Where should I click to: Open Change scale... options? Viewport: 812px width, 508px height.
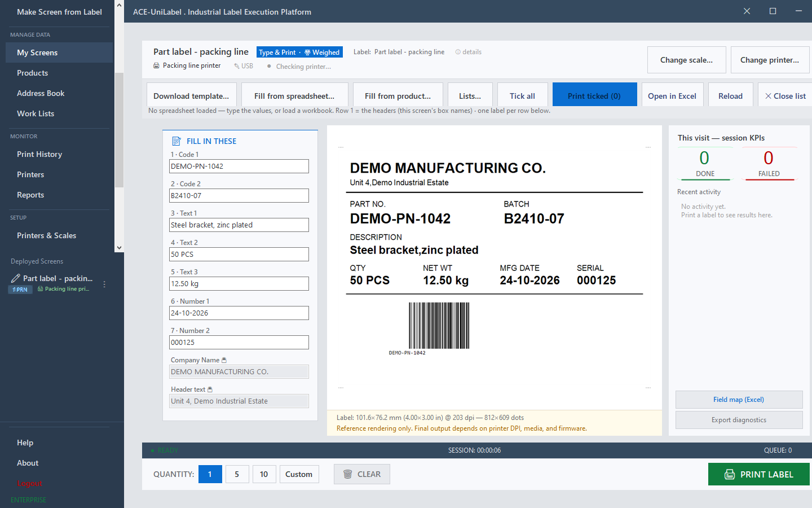(686, 60)
